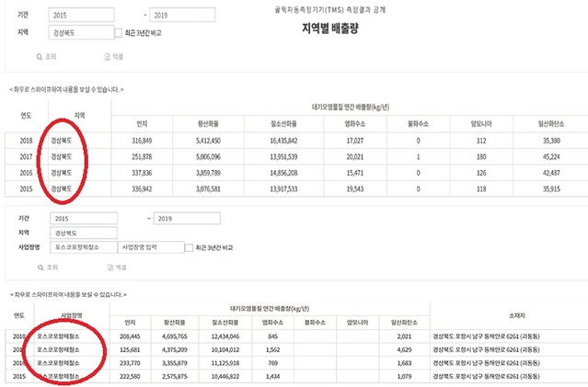The height and width of the screenshot is (387, 588).
Task: Click the 사업장명 column header in lower table
Action: point(71,315)
